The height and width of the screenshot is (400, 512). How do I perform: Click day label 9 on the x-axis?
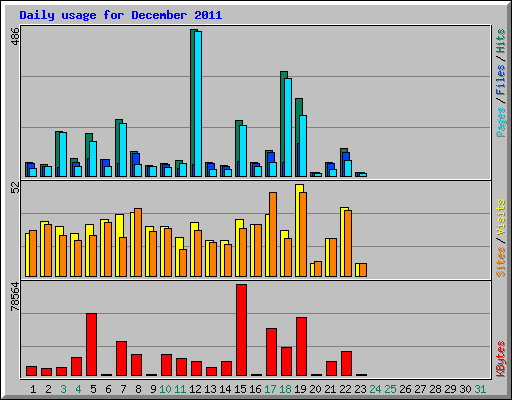[x=153, y=389]
